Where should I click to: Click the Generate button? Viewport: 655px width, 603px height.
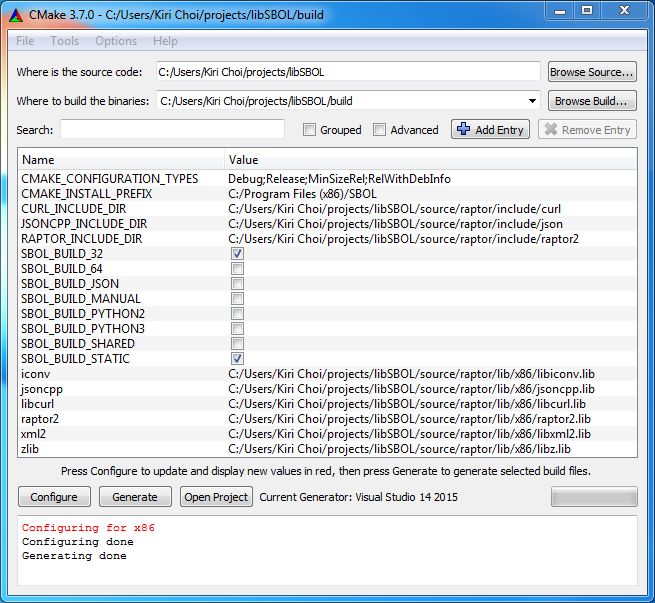tap(135, 497)
